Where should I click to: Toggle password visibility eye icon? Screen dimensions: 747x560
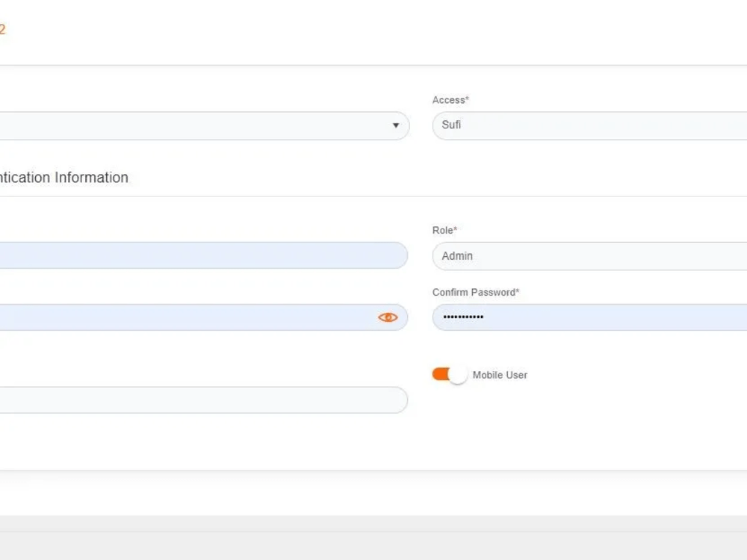pyautogui.click(x=388, y=317)
